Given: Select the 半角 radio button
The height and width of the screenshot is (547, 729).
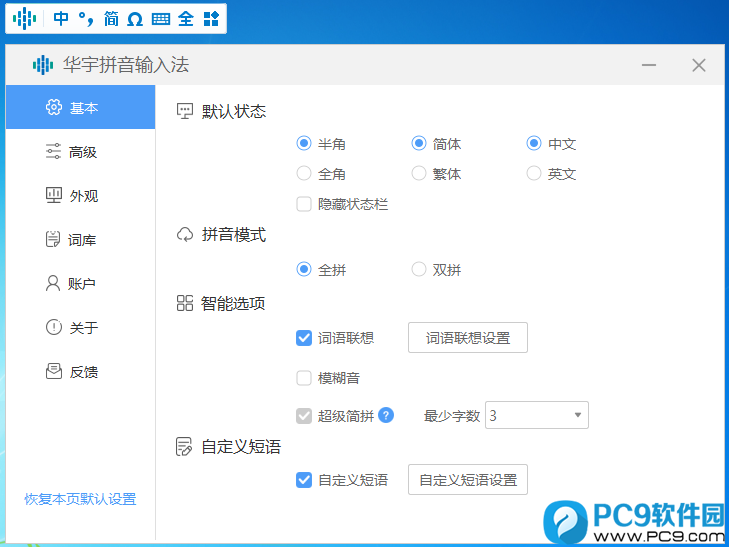Looking at the screenshot, I should pos(304,143).
